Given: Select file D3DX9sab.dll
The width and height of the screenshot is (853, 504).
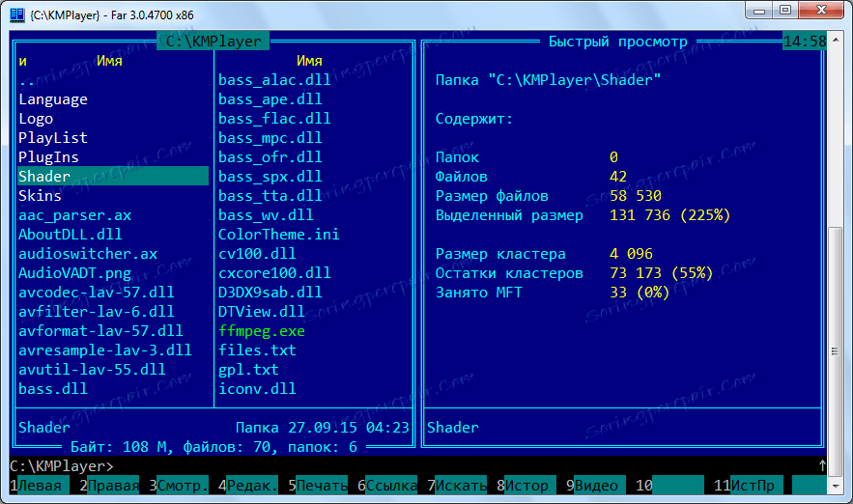Looking at the screenshot, I should (270, 293).
